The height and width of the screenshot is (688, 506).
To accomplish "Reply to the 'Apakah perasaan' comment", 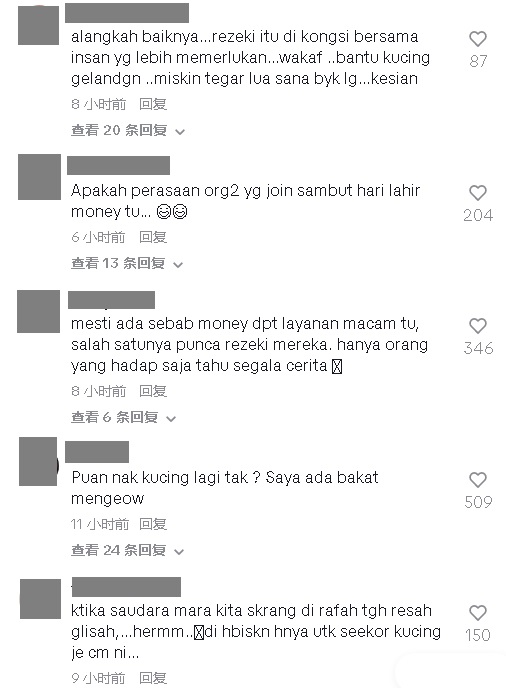I will (x=153, y=237).
